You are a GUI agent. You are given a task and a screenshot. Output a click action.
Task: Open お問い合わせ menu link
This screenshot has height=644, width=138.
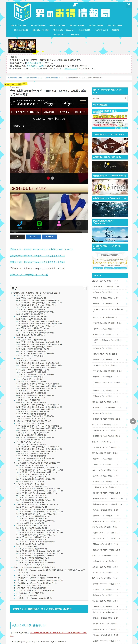[x=75, y=35]
